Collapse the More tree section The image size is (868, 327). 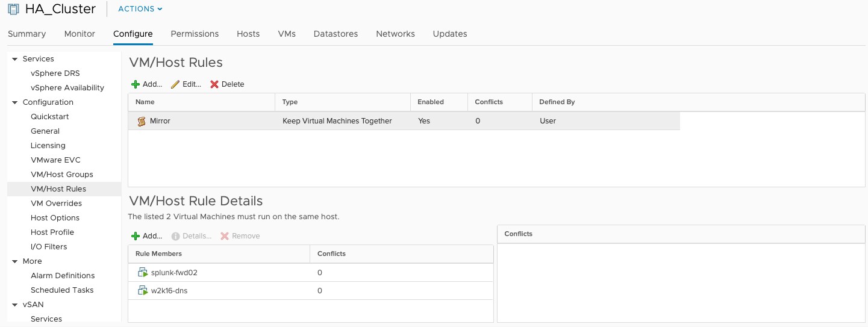pyautogui.click(x=14, y=261)
